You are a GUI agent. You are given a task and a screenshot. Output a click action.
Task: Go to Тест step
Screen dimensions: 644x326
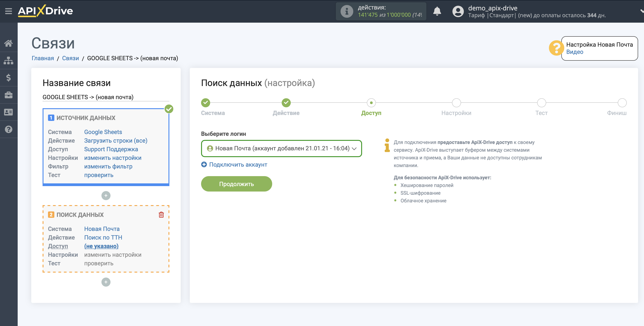[541, 103]
